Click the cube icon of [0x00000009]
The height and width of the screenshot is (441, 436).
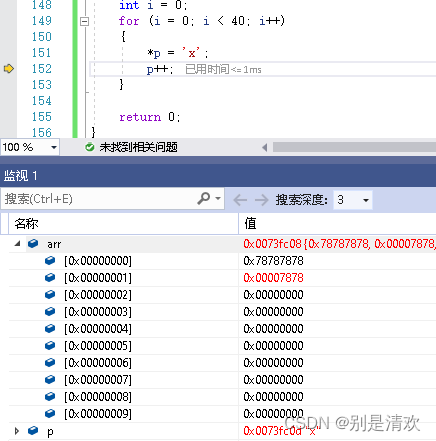(50, 413)
